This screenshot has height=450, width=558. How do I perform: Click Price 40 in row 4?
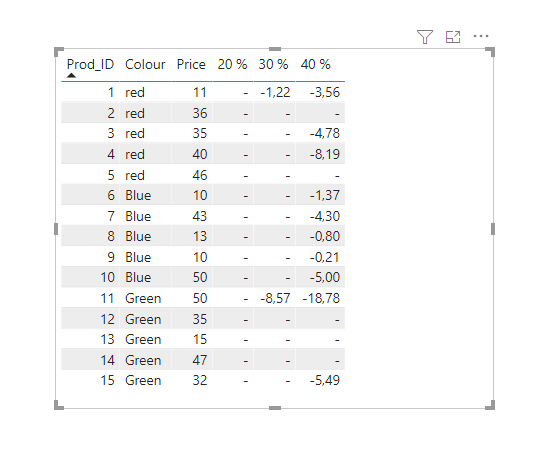tap(200, 154)
